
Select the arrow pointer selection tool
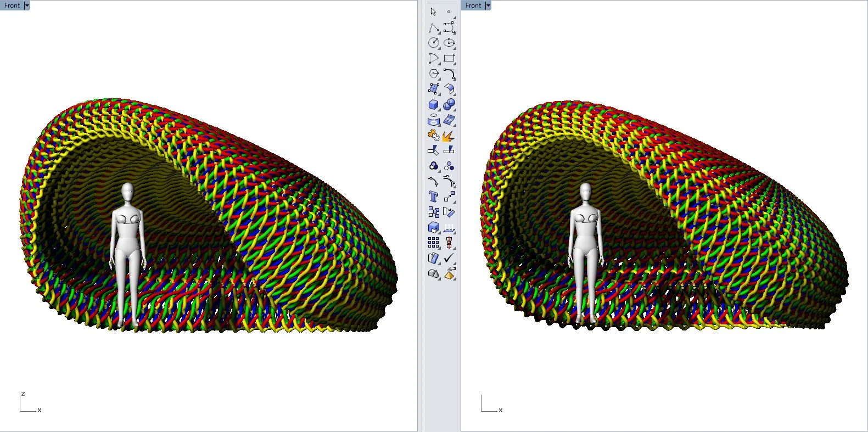[433, 12]
